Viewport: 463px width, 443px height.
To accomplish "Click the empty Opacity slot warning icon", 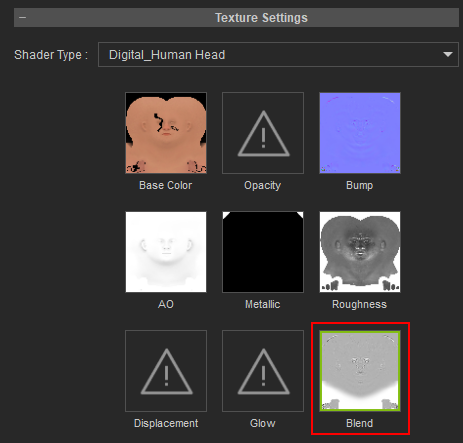I will [x=263, y=133].
